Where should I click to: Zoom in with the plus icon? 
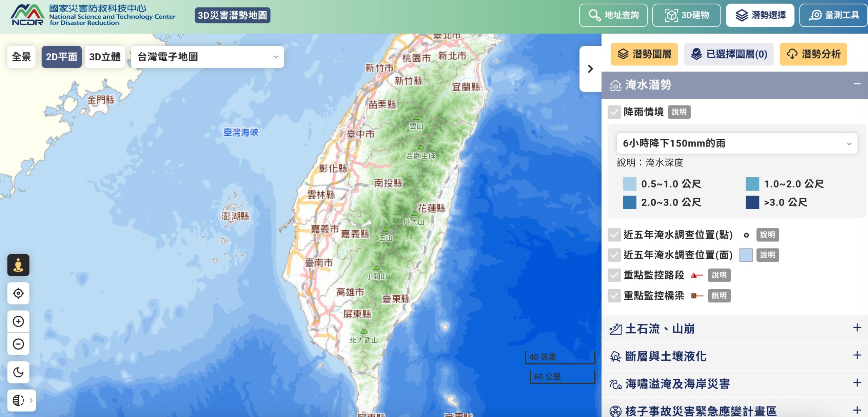[18, 321]
